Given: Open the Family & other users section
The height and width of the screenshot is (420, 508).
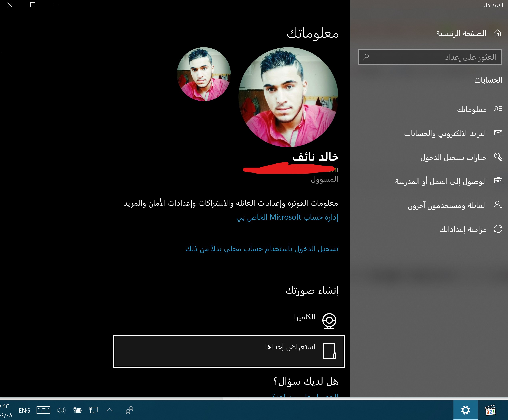Looking at the screenshot, I should click(447, 205).
